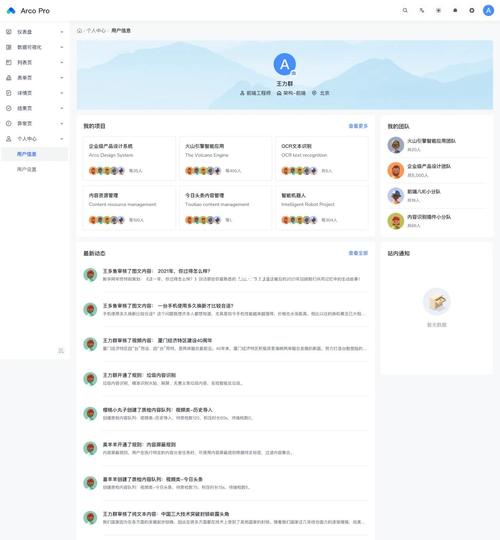
Task: Click the camera badge on profile avatar
Action: click(x=293, y=73)
